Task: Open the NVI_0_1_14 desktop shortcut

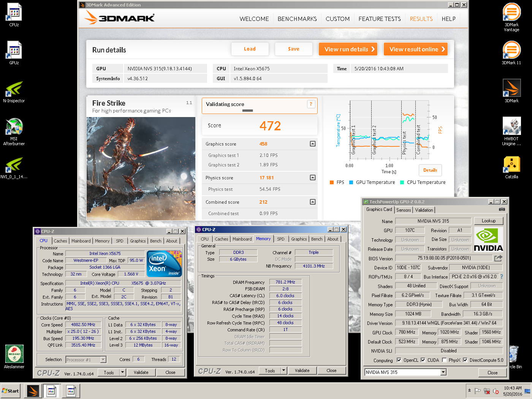Action: [14, 168]
